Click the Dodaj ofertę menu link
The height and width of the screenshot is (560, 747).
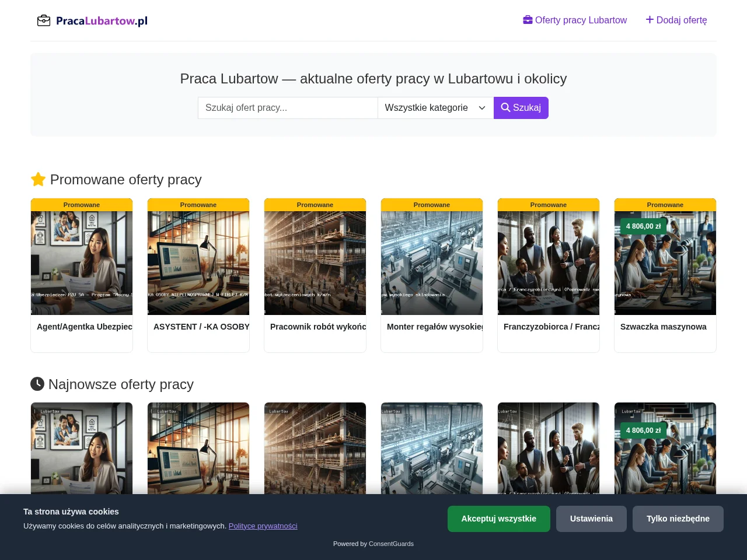click(676, 20)
